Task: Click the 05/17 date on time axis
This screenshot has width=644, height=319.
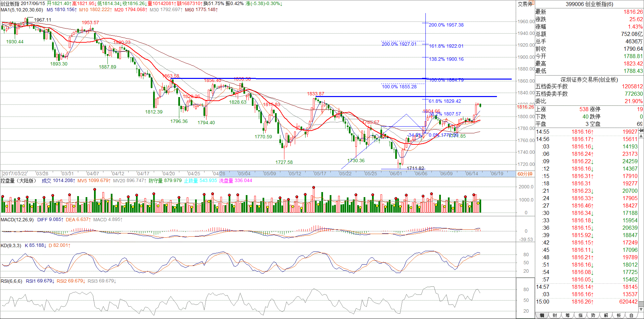Action: (320, 174)
